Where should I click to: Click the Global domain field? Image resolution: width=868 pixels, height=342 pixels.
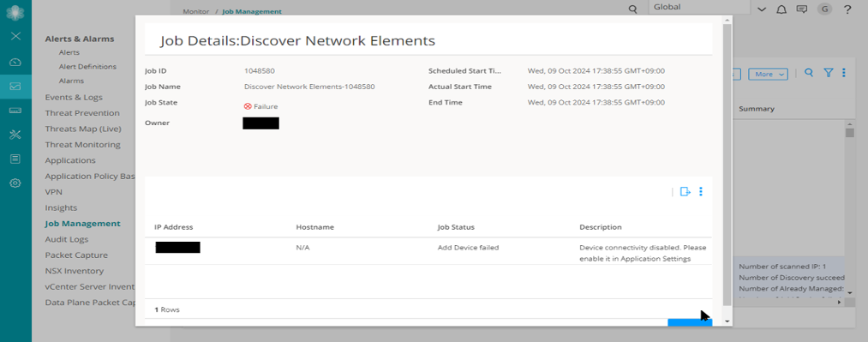[698, 8]
